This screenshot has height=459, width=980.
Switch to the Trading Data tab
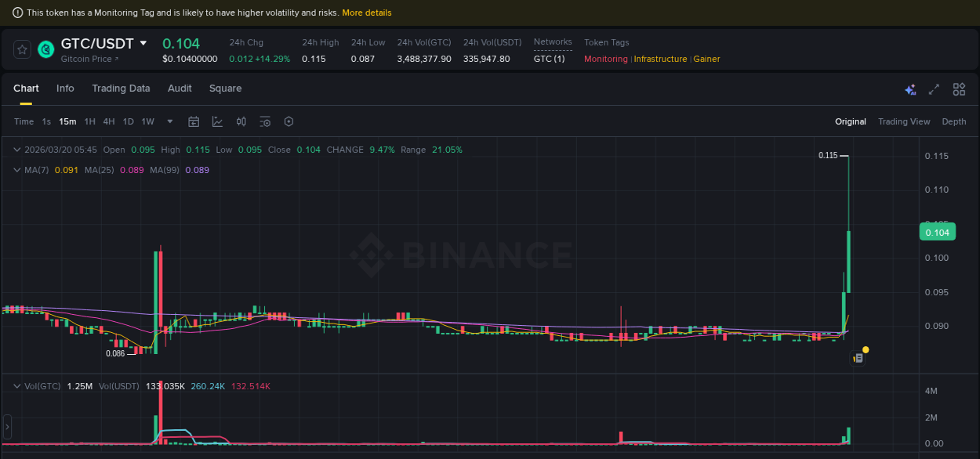[x=121, y=89]
